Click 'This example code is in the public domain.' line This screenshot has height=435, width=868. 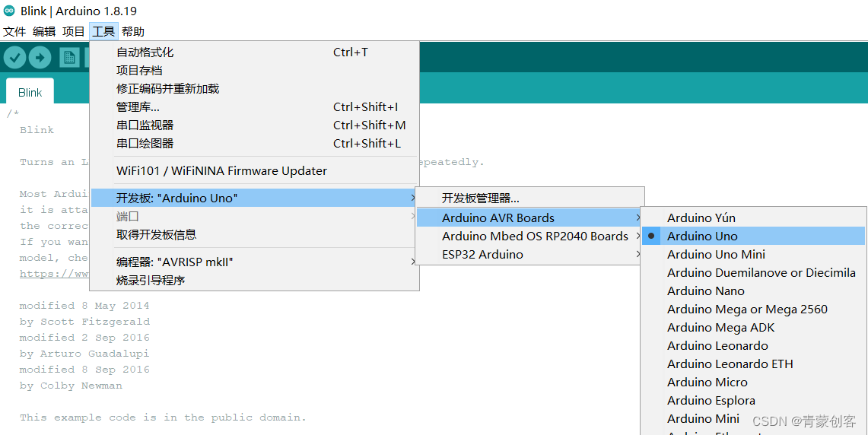[163, 418]
